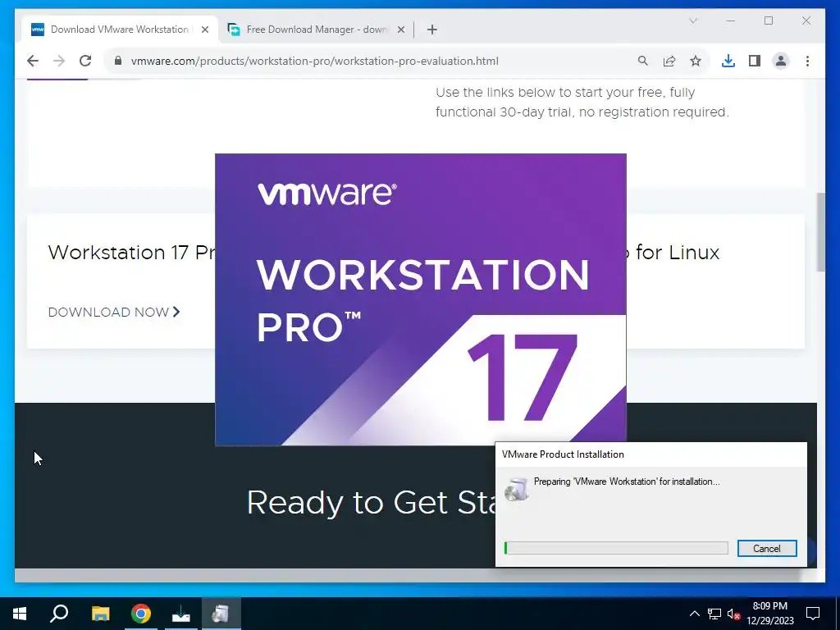Image resolution: width=840 pixels, height=630 pixels.
Task: Open the notification center icon
Action: click(813, 614)
